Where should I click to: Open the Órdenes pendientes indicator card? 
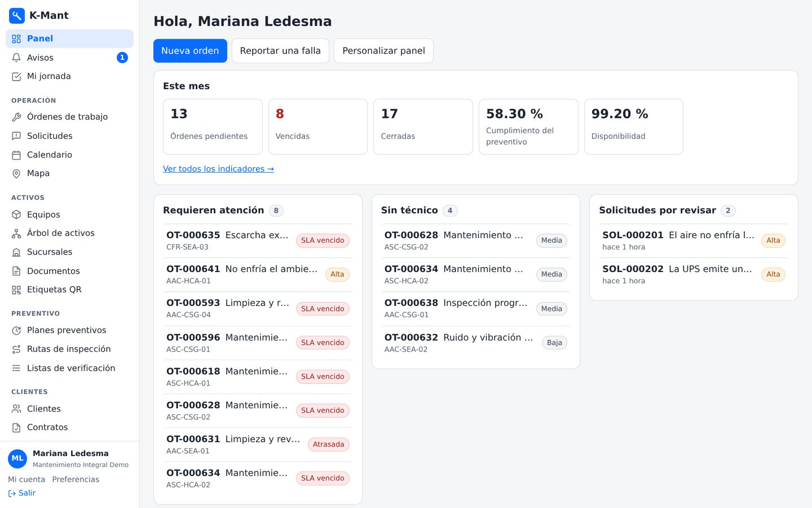tap(213, 126)
